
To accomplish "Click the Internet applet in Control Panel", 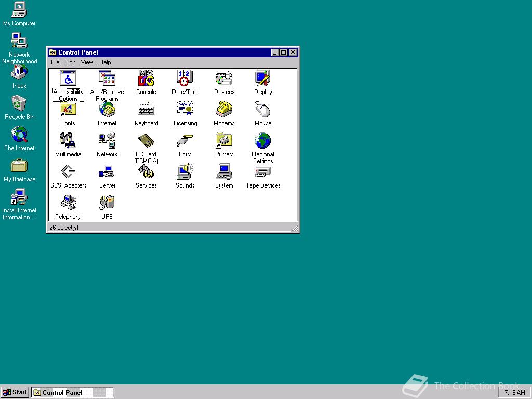I will click(107, 109).
